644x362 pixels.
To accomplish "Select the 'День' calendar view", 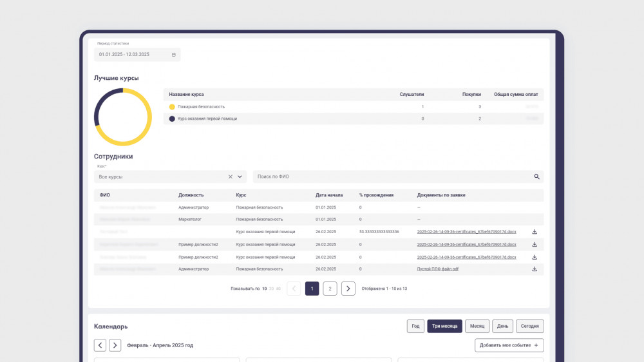I will click(502, 326).
